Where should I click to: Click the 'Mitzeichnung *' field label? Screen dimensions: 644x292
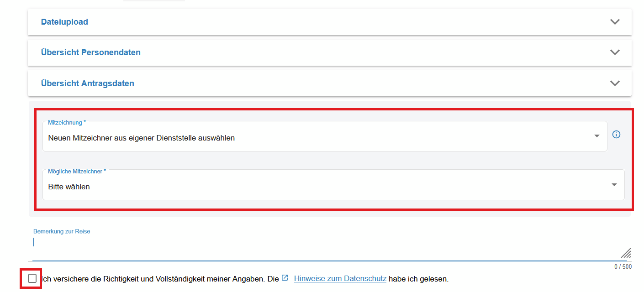[x=67, y=123]
